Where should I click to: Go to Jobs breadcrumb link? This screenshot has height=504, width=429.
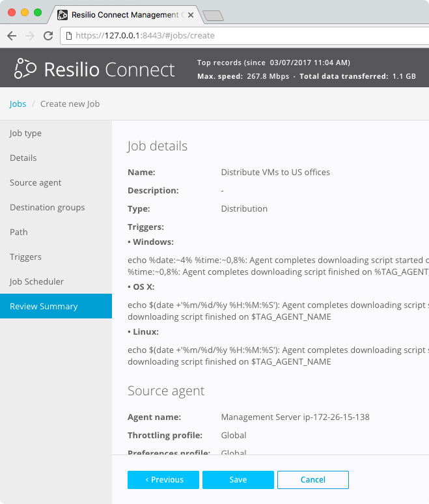pos(18,104)
